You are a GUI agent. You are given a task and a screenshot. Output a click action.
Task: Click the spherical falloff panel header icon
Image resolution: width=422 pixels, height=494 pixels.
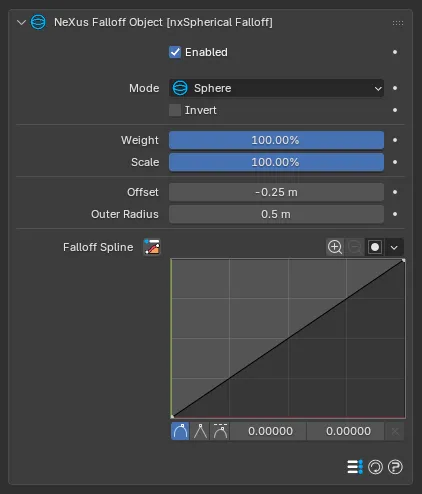click(38, 22)
